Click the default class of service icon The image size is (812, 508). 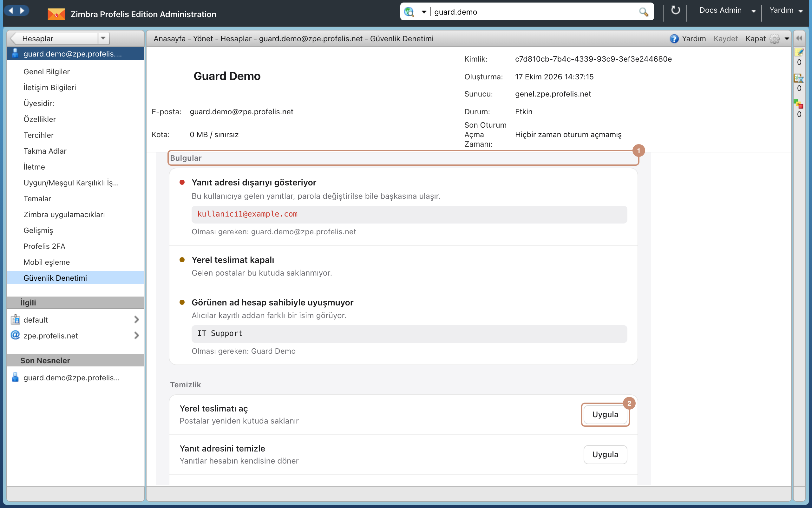click(x=15, y=319)
